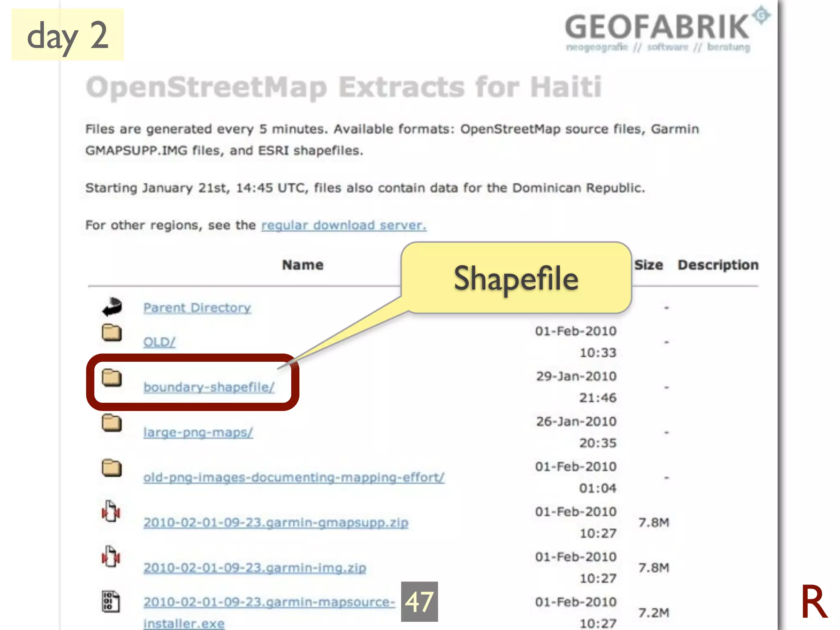Click the 7.8M size of garmin-gmapsupp.zip
This screenshot has height=630, width=840.
click(x=654, y=523)
